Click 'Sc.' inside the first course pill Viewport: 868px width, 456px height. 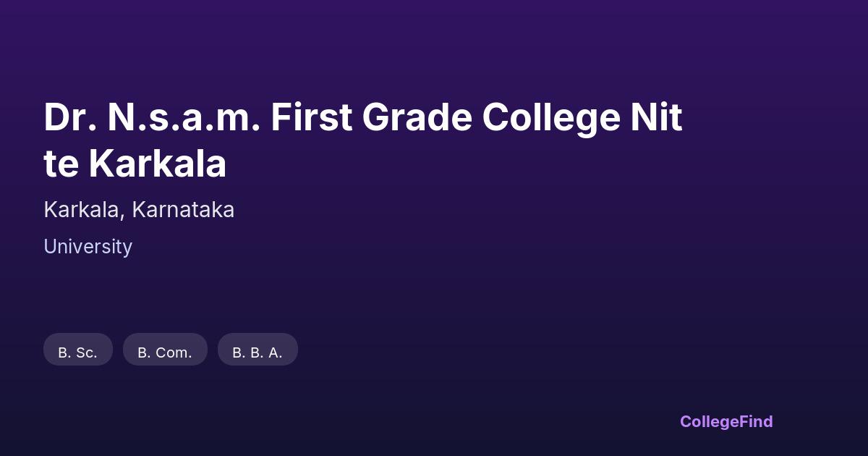(x=87, y=353)
